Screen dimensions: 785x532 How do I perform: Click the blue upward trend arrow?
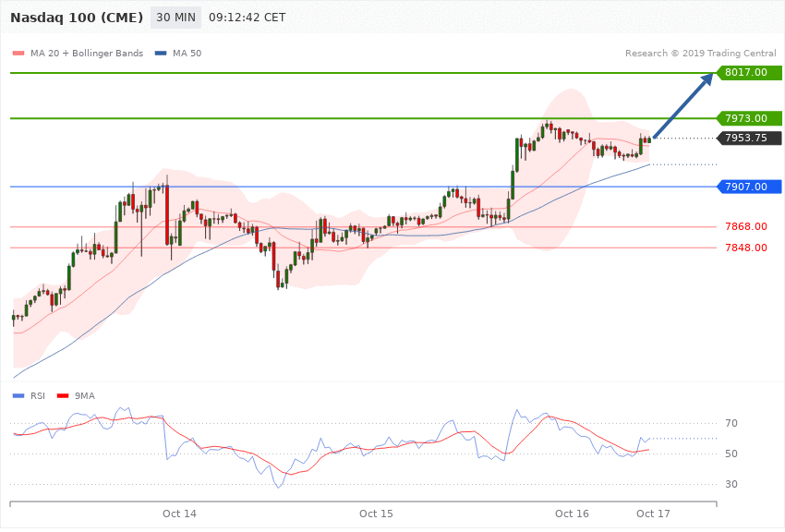point(683,105)
